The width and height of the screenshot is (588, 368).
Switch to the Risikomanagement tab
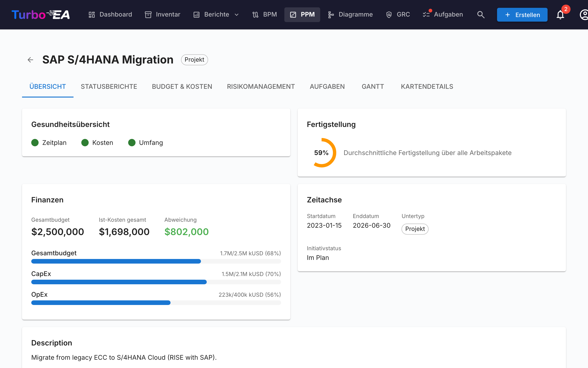pyautogui.click(x=261, y=87)
